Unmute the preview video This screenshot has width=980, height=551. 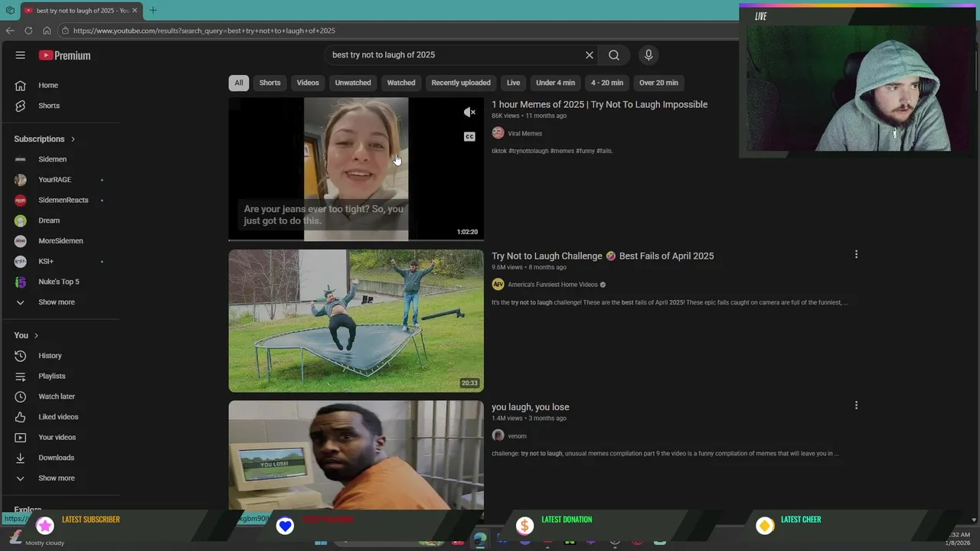[x=470, y=112]
